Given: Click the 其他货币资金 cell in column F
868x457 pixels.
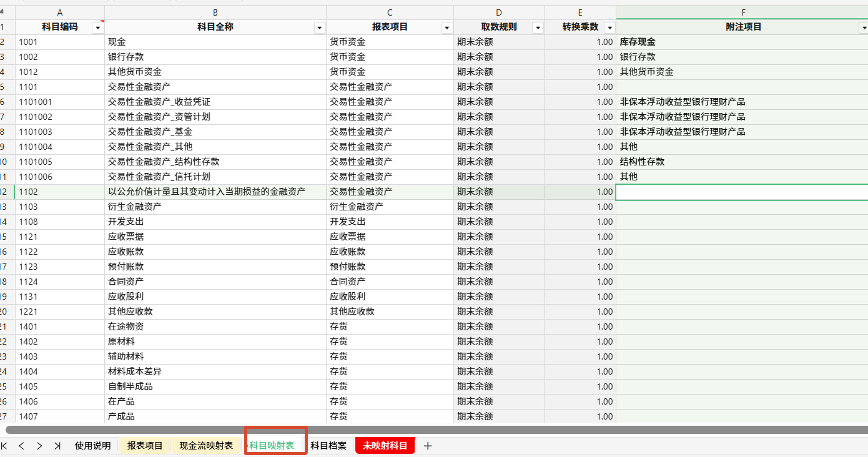Looking at the screenshot, I should [x=742, y=72].
